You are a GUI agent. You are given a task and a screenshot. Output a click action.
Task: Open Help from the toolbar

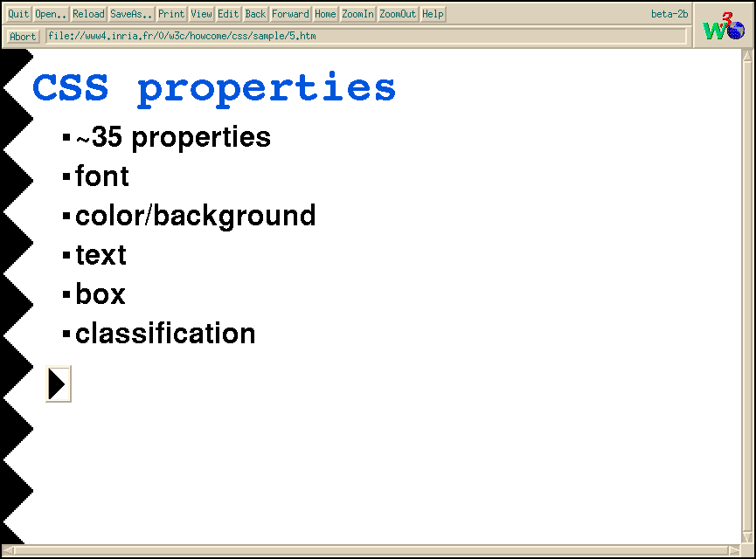pyautogui.click(x=433, y=14)
